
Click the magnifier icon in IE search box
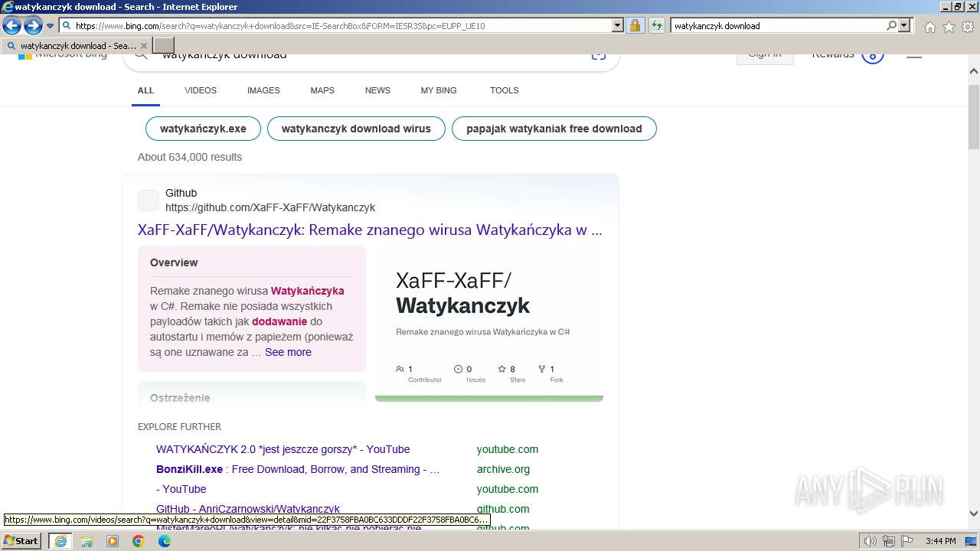pyautogui.click(x=891, y=25)
